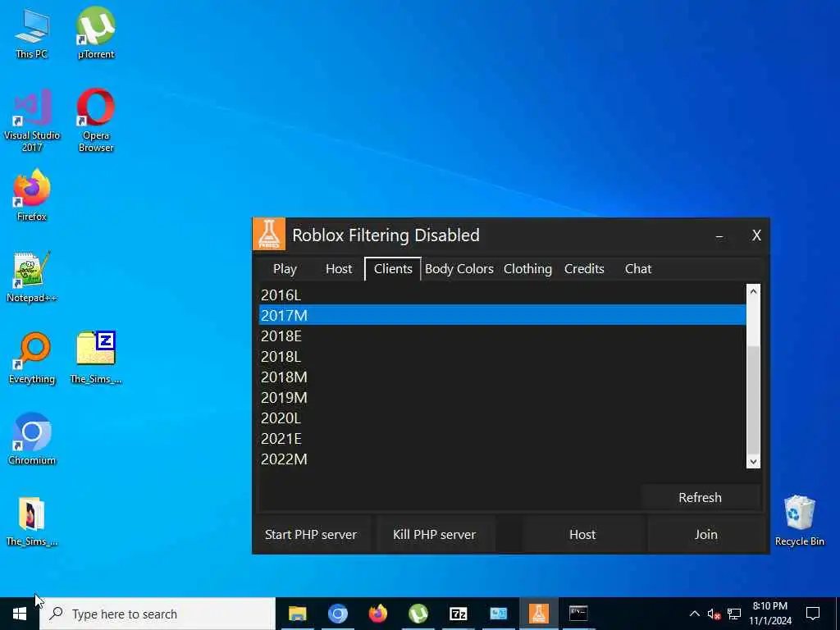Click the Join button
Viewport: 840px width, 630px height.
pos(706,535)
